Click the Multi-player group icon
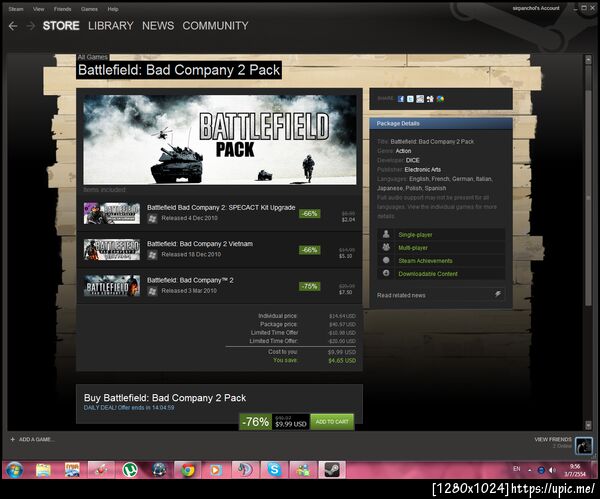The height and width of the screenshot is (499, 600). tap(386, 247)
